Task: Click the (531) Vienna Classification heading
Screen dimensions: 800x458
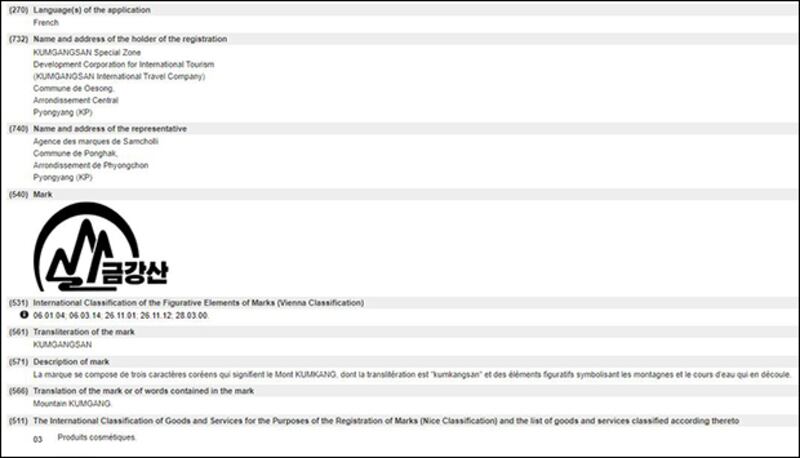Action: (x=186, y=303)
